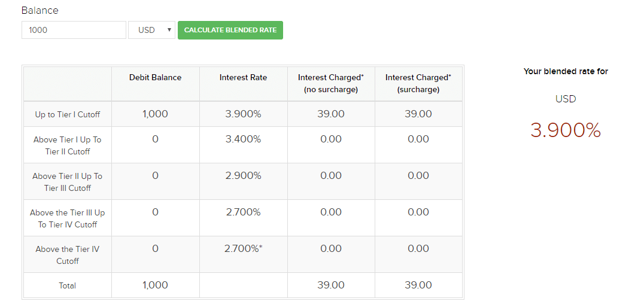Select the Above the Tier III Up To Tier IV Cutoff label

click(x=68, y=218)
